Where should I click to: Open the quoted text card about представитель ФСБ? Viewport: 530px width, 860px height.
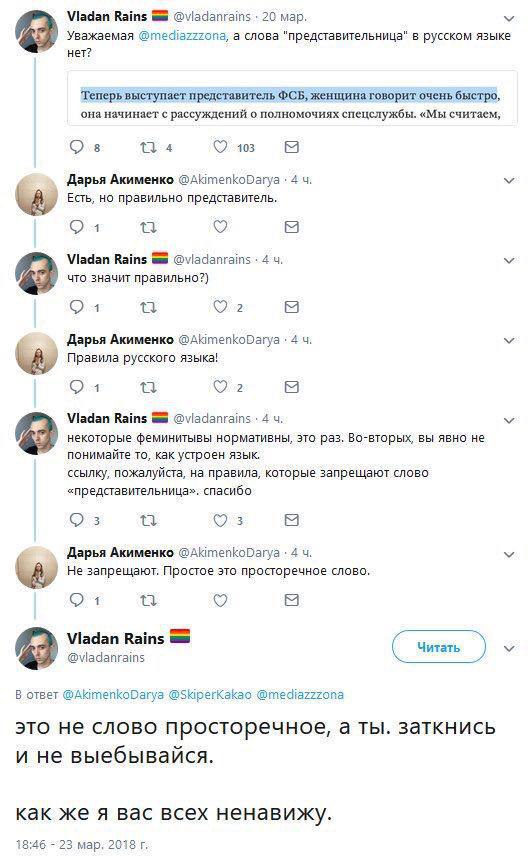tap(292, 99)
